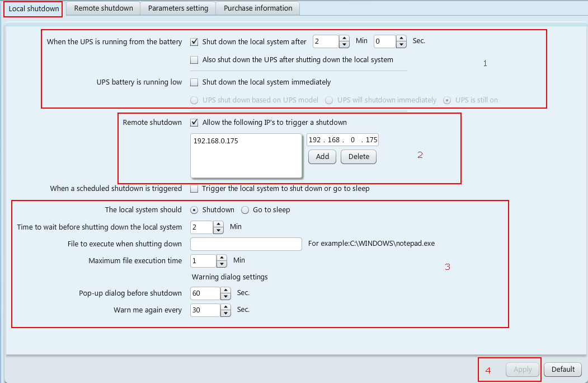Click the File to execute input field
Image resolution: width=588 pixels, height=383 pixels.
click(x=246, y=244)
